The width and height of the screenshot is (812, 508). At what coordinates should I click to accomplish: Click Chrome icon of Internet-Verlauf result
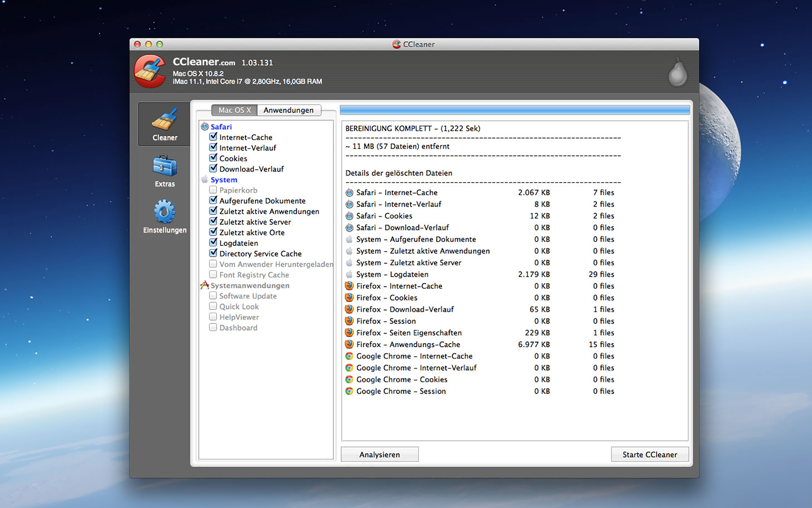[x=349, y=368]
